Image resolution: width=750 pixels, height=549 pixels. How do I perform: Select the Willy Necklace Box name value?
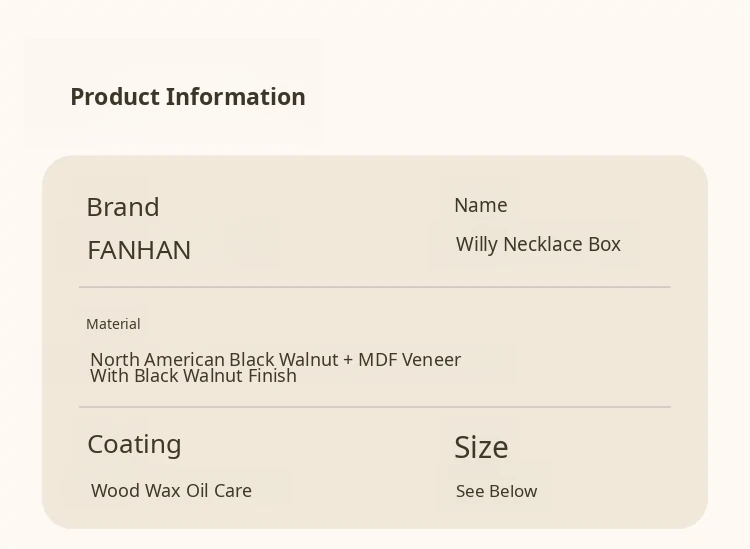(x=538, y=244)
